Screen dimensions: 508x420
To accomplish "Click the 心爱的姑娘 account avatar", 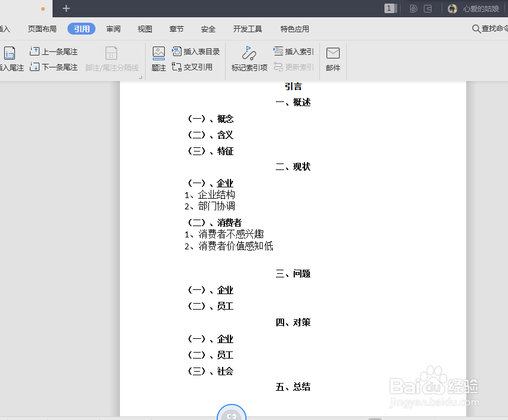I will (x=452, y=9).
